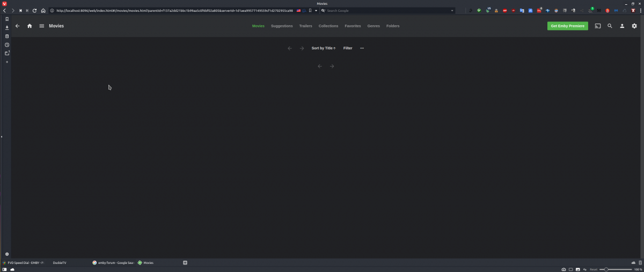This screenshot has width=644, height=272.
Task: Switch to the Suggestions tab
Action: pos(282,26)
